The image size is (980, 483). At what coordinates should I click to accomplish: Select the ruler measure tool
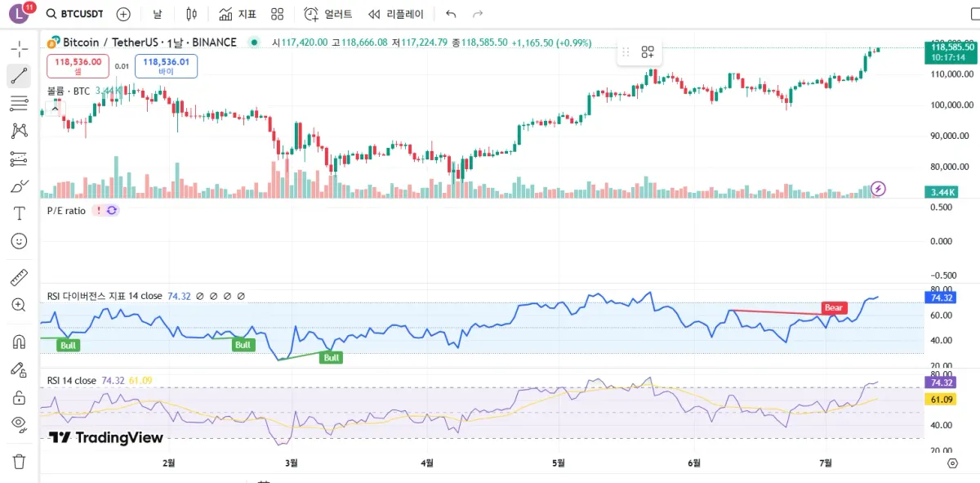pyautogui.click(x=19, y=278)
